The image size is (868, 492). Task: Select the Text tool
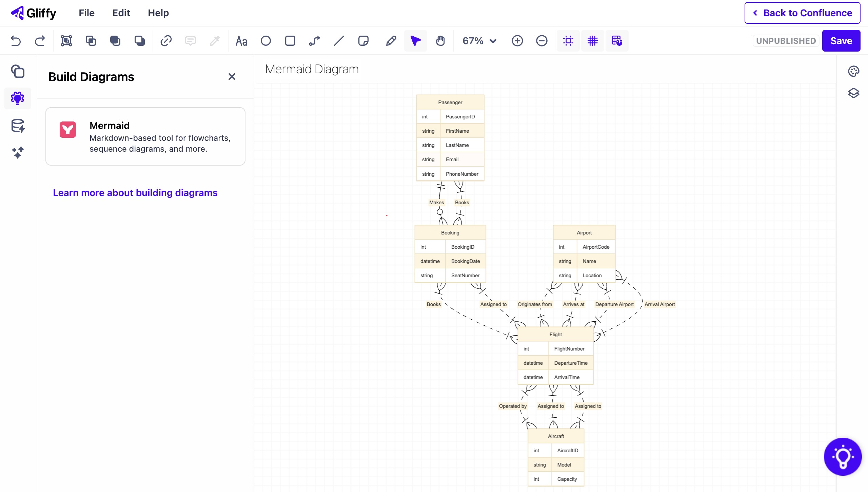[241, 41]
